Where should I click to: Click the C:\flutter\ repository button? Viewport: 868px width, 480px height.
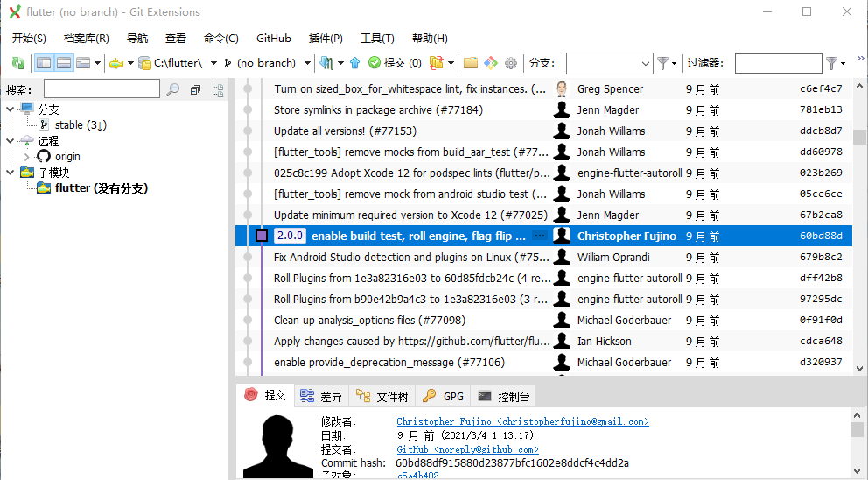[x=171, y=63]
